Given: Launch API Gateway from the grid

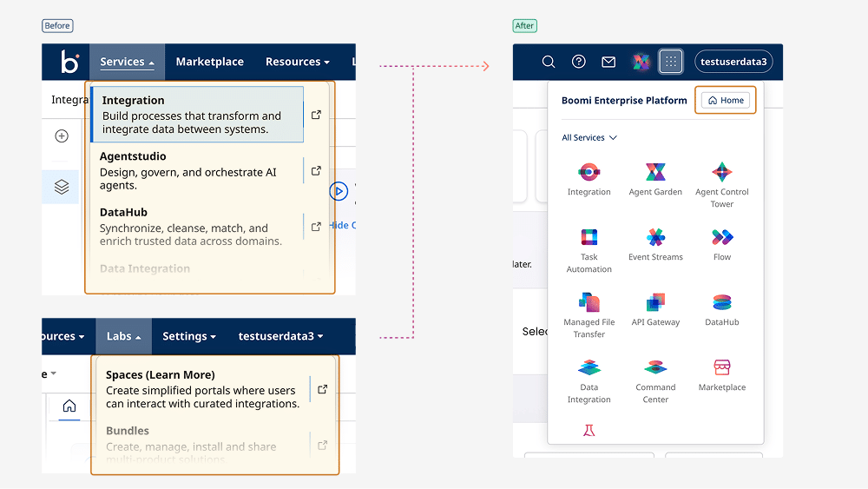Looking at the screenshot, I should [655, 303].
